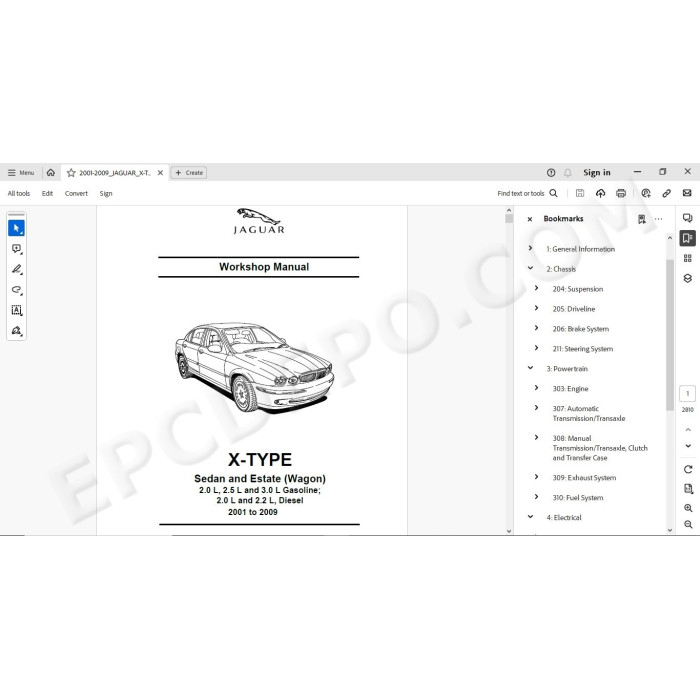Copy link to file icon

[667, 193]
